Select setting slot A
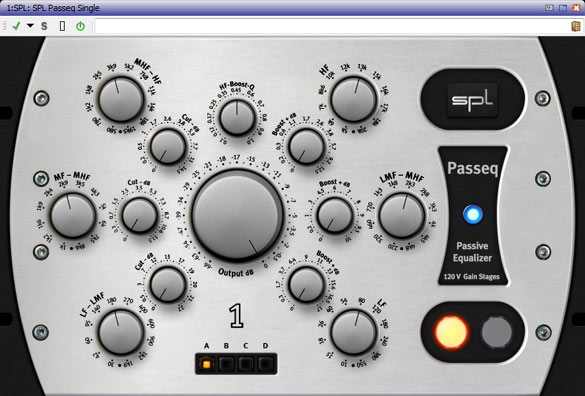The image size is (585, 396). click(x=206, y=364)
